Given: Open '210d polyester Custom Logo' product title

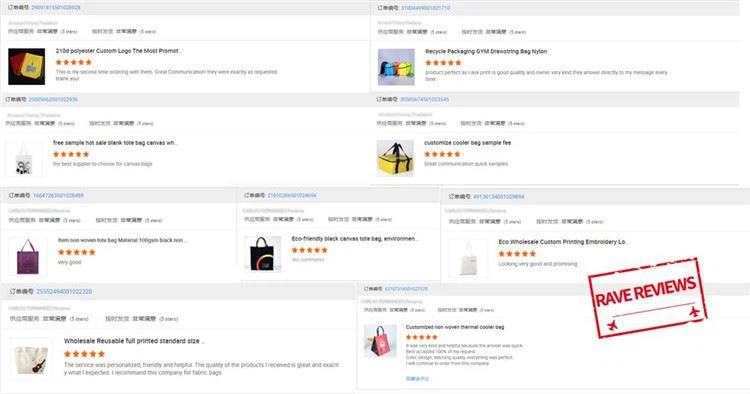Looking at the screenshot, I should [119, 51].
